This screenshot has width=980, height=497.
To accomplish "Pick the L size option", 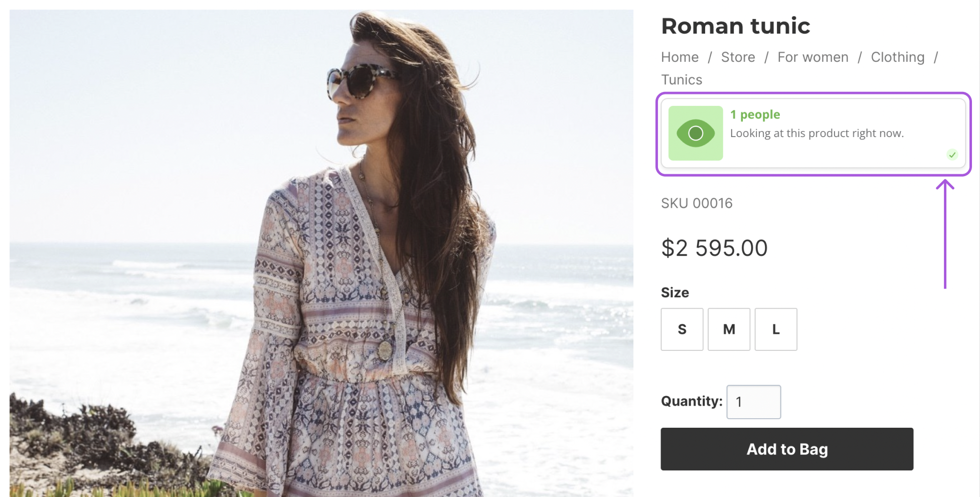I will coord(775,329).
